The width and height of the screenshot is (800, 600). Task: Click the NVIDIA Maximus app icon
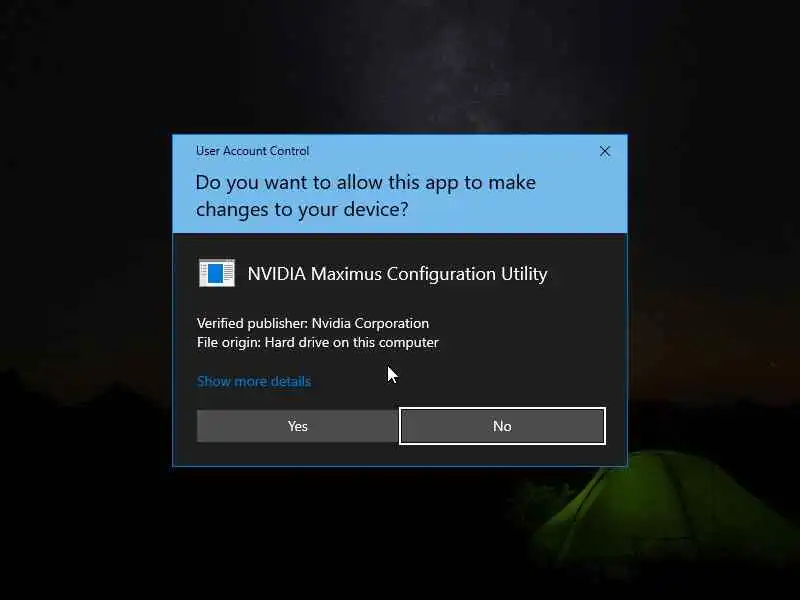[x=217, y=273]
